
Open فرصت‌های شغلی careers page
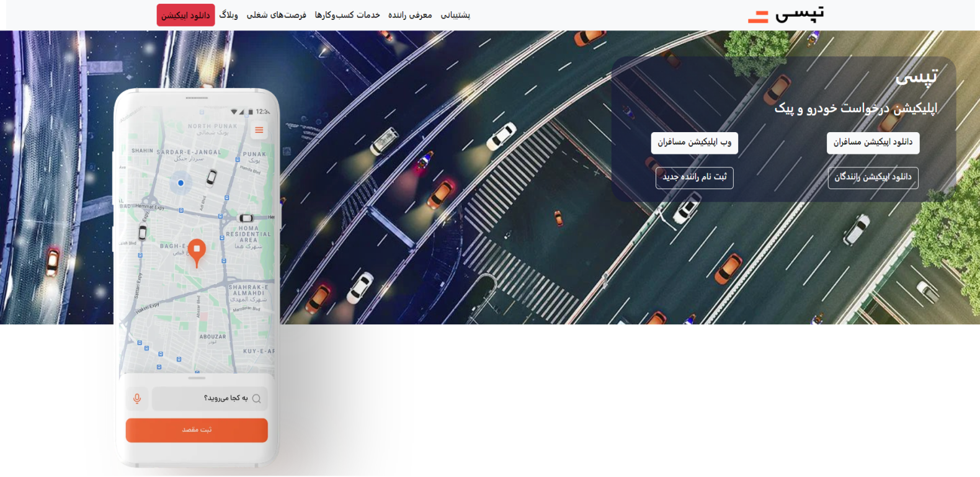click(276, 15)
